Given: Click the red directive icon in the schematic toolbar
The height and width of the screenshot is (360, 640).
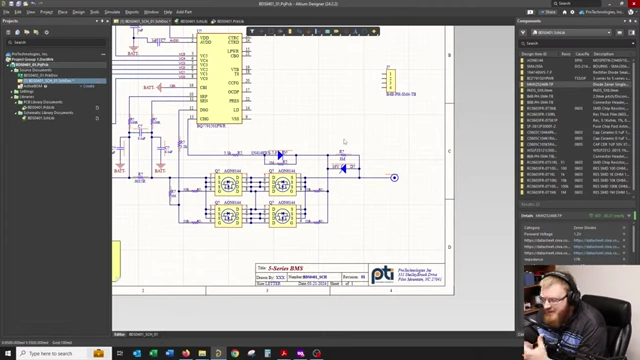Looking at the screenshot, I should (346, 31).
